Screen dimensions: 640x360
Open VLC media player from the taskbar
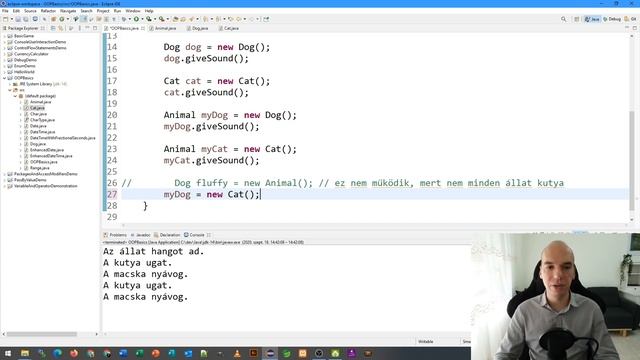(237, 353)
